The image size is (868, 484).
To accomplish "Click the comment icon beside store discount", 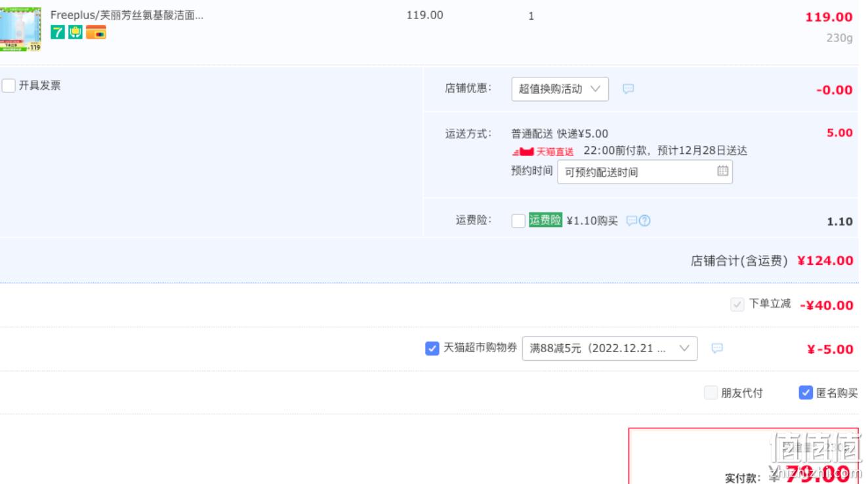I will pyautogui.click(x=628, y=89).
